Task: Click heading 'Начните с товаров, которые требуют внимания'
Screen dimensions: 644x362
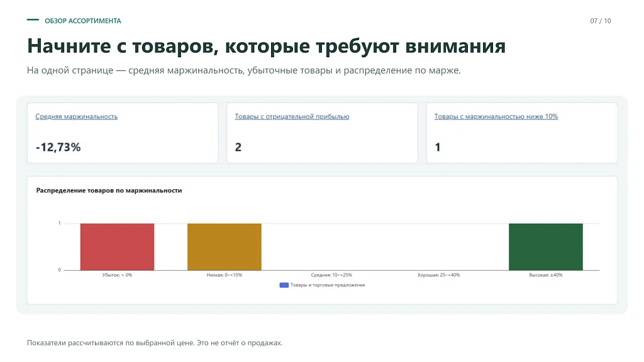Action: coord(266,46)
